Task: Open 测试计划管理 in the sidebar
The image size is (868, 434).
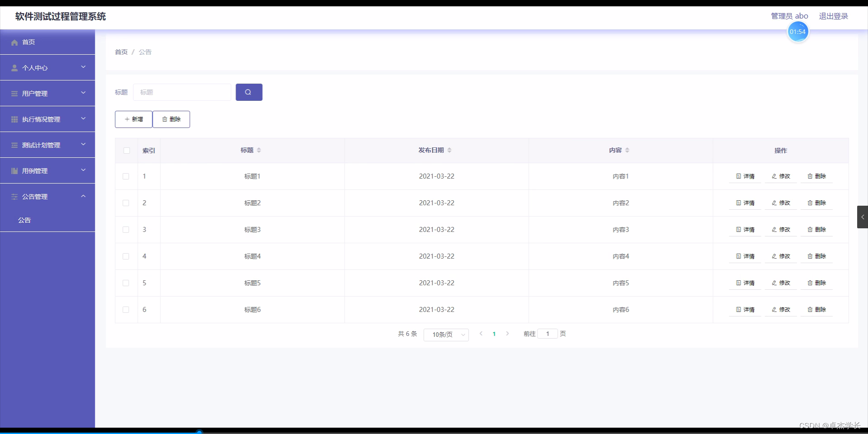Action: 47,145
